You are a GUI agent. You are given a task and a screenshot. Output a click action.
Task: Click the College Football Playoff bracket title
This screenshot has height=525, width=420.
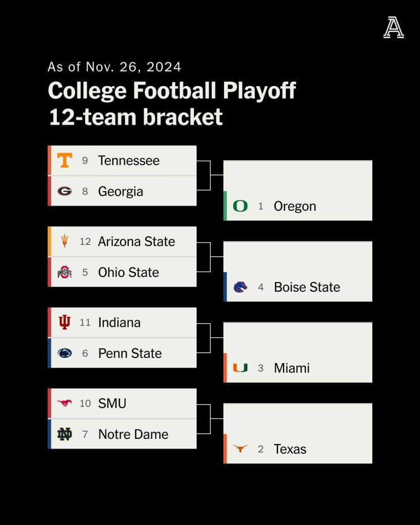(x=172, y=104)
